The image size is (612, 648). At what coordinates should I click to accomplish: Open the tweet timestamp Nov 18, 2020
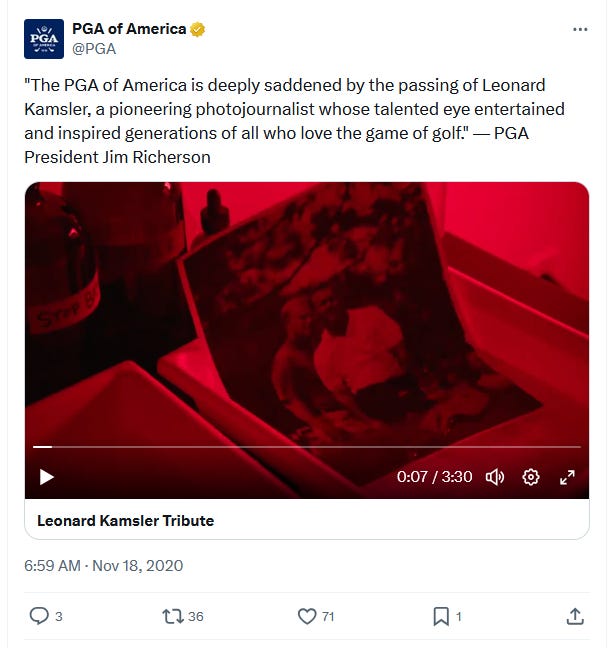[103, 565]
